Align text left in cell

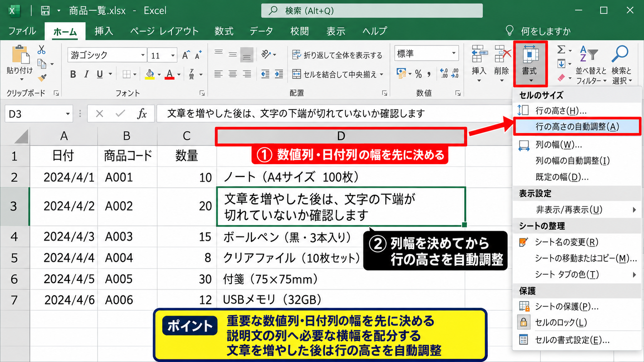click(218, 74)
